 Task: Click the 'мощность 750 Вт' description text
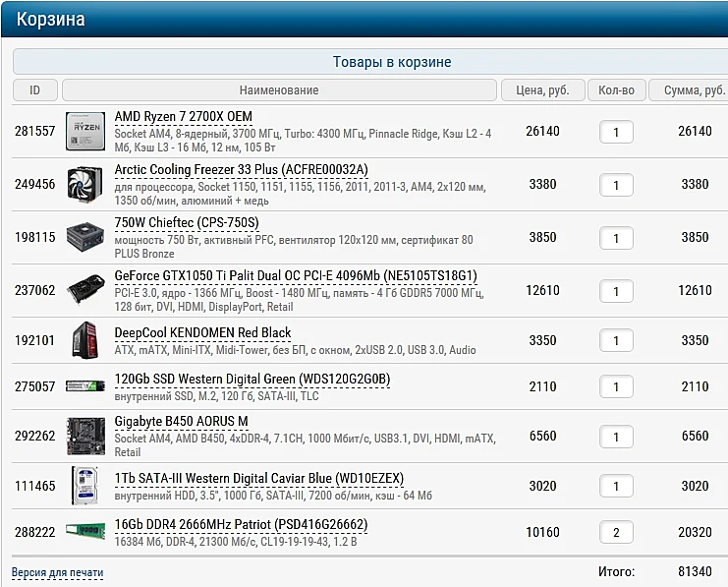click(294, 247)
